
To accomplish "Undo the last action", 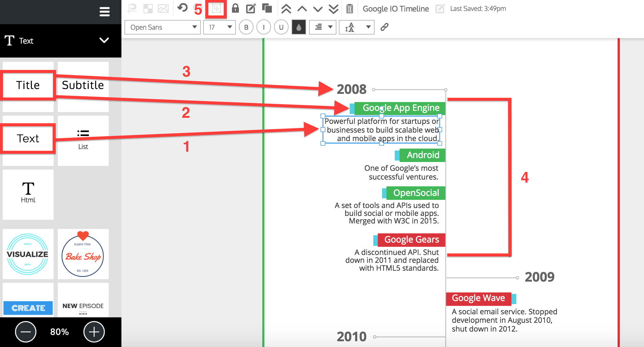I will 182,8.
